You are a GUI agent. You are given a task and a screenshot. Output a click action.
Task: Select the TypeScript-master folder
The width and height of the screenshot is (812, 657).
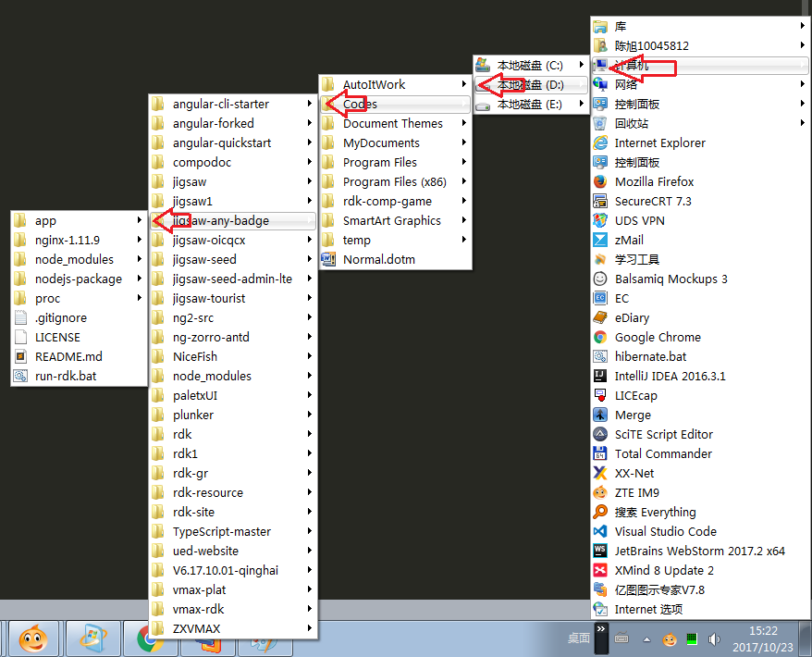(232, 531)
